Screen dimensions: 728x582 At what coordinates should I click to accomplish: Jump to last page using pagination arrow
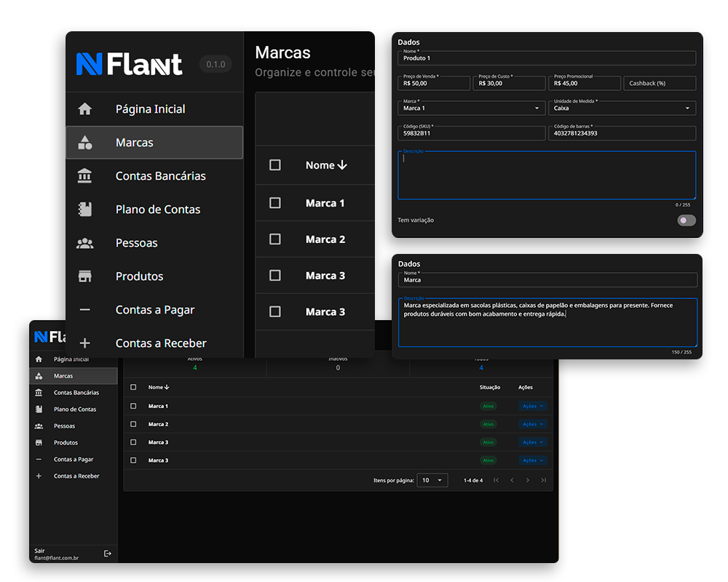coord(543,480)
